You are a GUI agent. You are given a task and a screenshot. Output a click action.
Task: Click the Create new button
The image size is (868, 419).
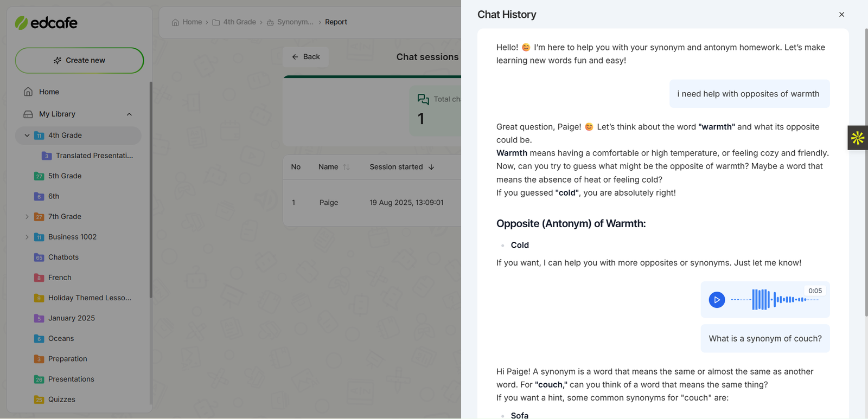79,60
